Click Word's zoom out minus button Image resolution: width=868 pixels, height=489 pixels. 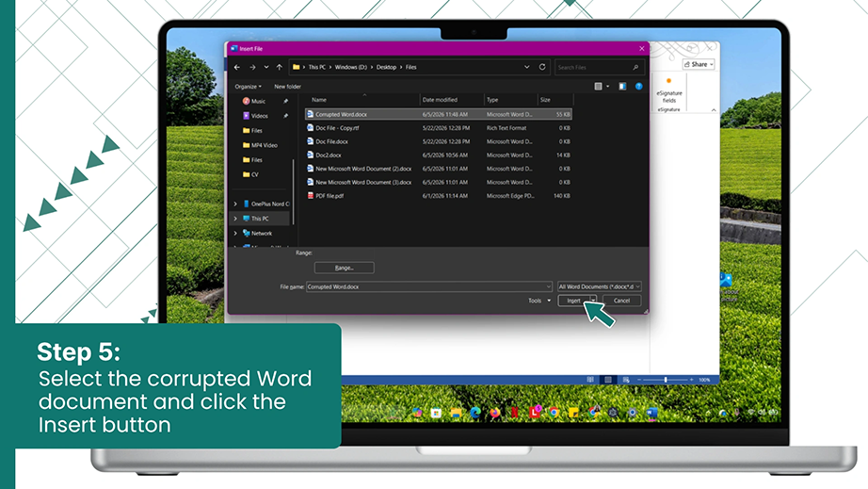point(639,380)
